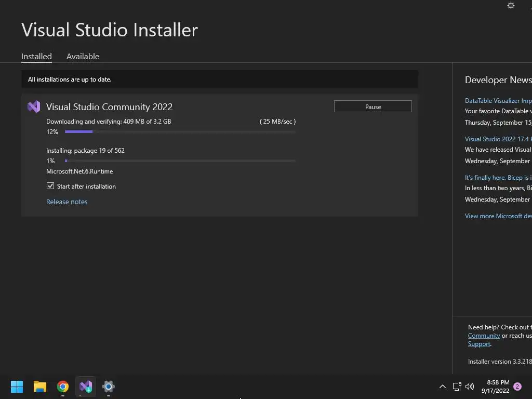Click View more Microsoft developer news
Image resolution: width=532 pixels, height=399 pixels.
click(x=498, y=216)
